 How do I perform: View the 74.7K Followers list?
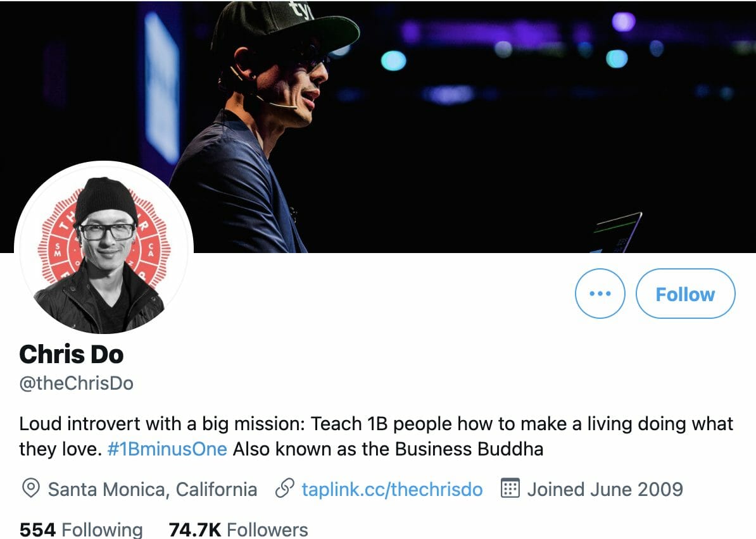pos(238,529)
